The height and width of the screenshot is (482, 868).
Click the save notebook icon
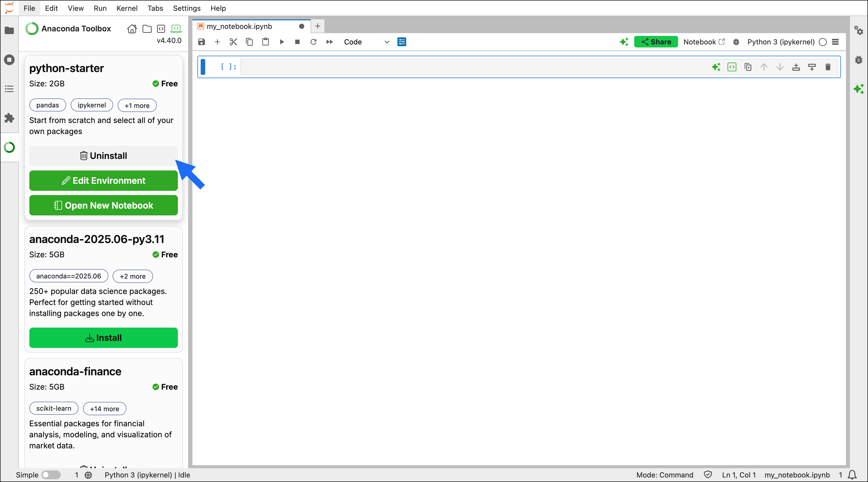coord(201,42)
